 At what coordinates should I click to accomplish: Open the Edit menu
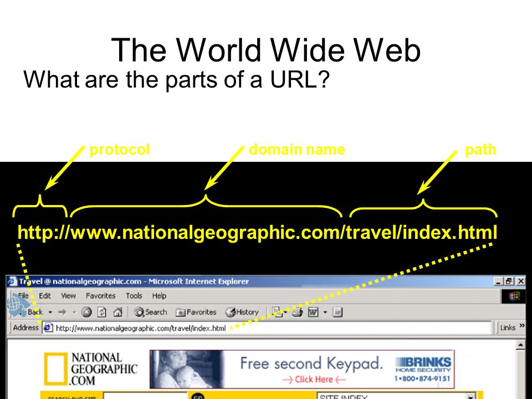pyautogui.click(x=45, y=295)
